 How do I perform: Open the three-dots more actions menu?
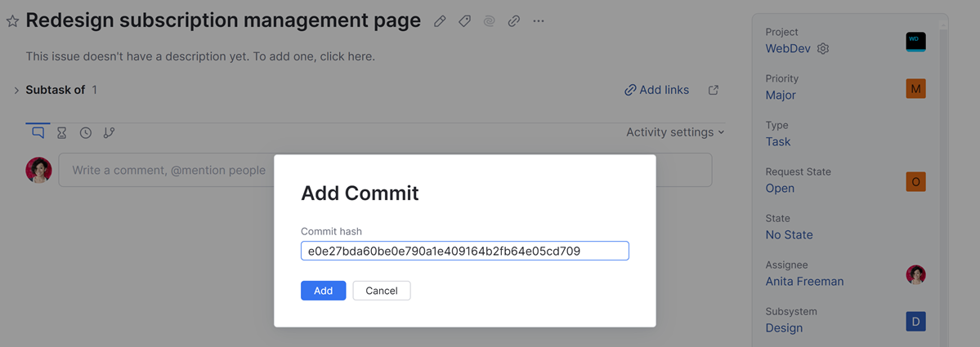click(x=538, y=22)
